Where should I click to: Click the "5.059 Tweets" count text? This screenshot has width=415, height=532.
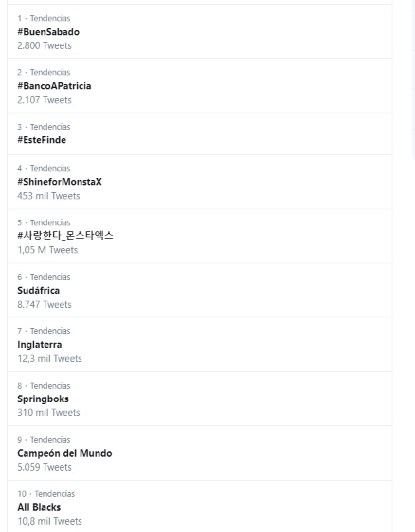(44, 467)
